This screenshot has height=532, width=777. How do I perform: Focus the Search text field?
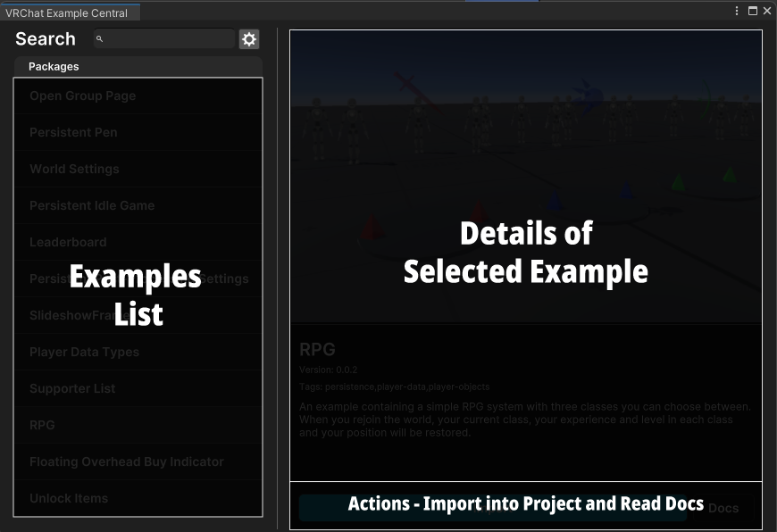pos(164,38)
